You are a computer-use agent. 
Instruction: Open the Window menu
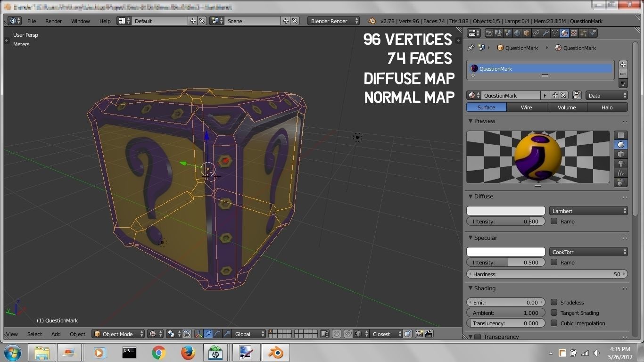[x=80, y=21]
